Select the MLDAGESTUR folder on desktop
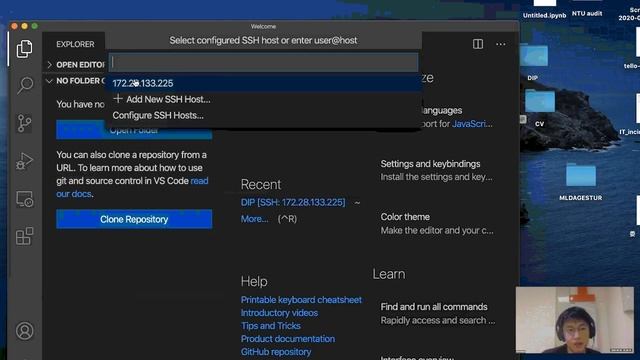This screenshot has width=640, height=360. coord(580,182)
